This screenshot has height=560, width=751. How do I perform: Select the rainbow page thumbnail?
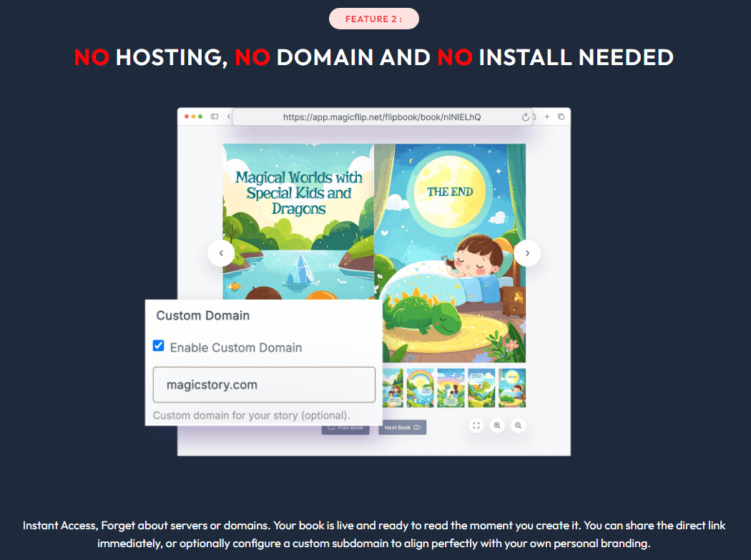click(x=420, y=388)
